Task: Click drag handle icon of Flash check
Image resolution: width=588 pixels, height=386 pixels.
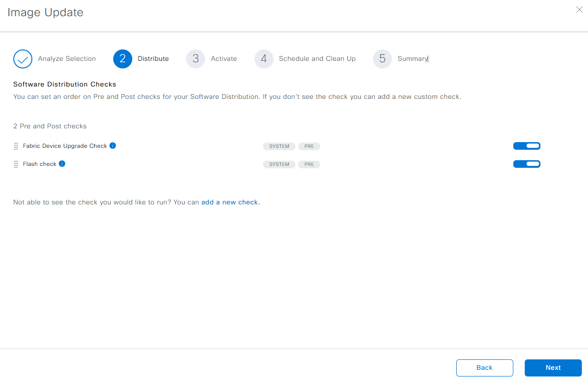Action: click(x=16, y=164)
